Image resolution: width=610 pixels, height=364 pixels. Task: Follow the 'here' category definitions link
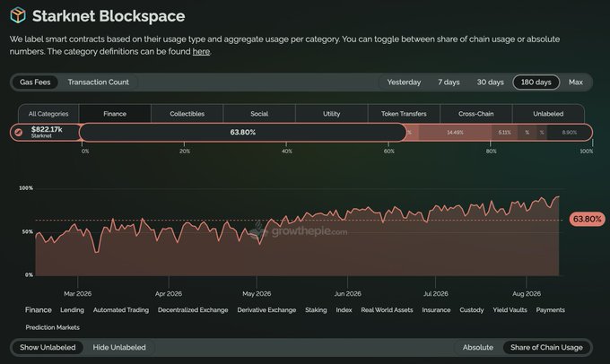tap(201, 51)
